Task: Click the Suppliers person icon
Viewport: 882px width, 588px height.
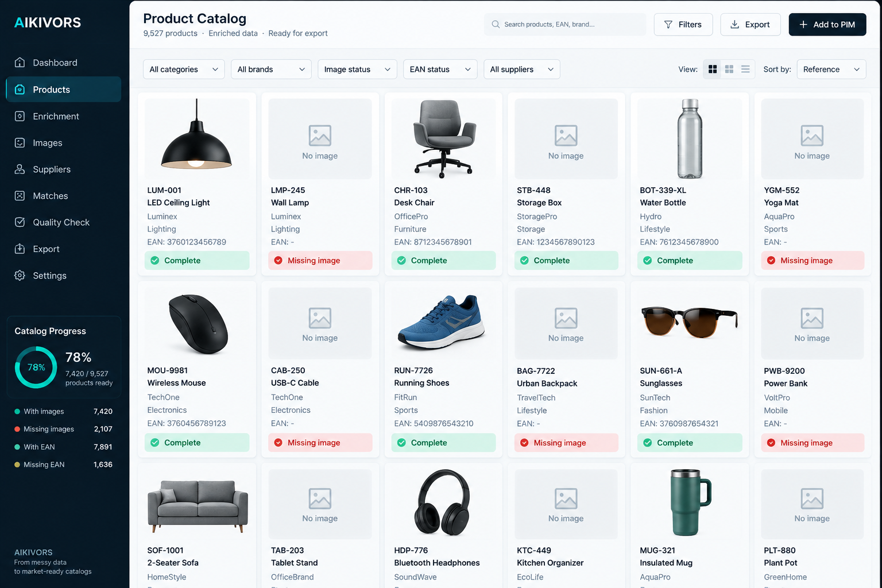Action: coord(20,169)
